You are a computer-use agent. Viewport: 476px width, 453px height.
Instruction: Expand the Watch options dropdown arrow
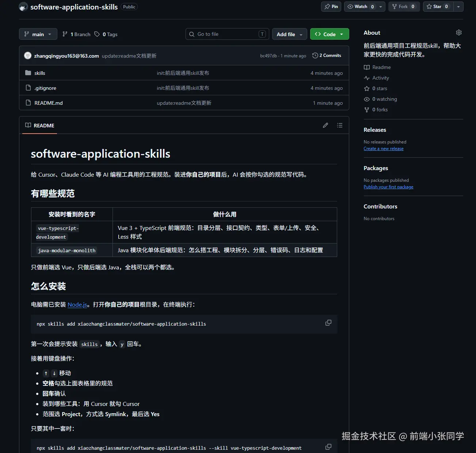coord(381,7)
